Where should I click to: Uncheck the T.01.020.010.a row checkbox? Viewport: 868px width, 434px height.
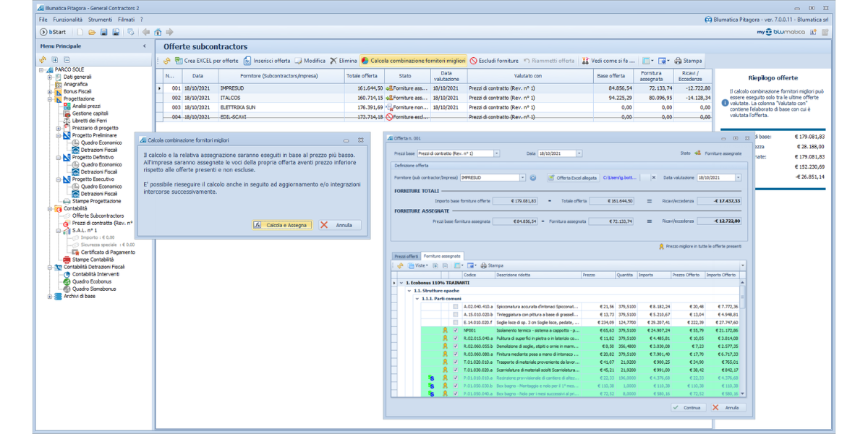[455, 362]
